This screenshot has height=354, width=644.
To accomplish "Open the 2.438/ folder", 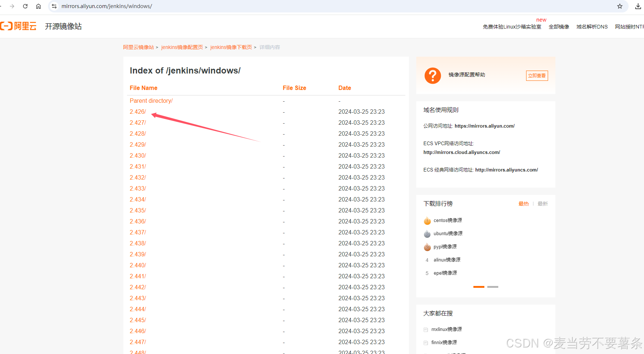I will (x=138, y=243).
